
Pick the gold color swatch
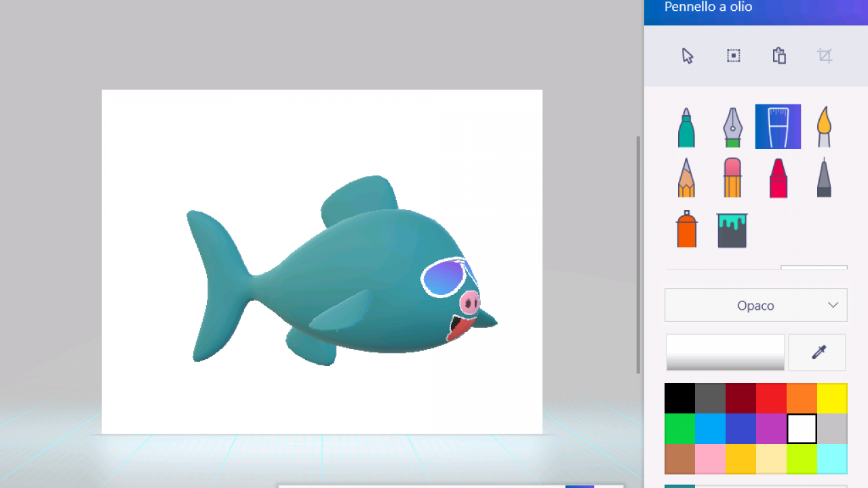[x=741, y=459]
